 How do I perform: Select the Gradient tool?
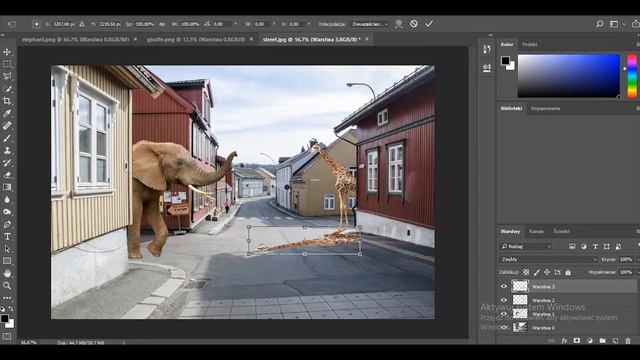point(7,187)
